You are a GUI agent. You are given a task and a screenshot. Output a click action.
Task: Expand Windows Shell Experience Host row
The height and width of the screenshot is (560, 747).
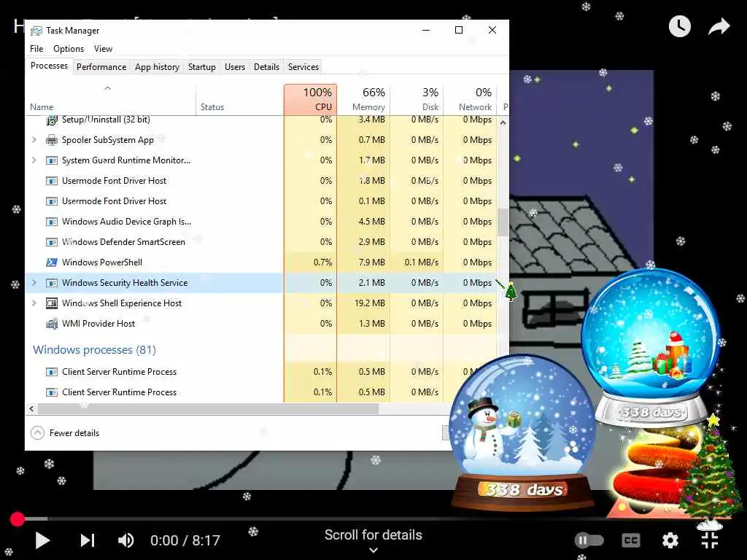[34, 303]
